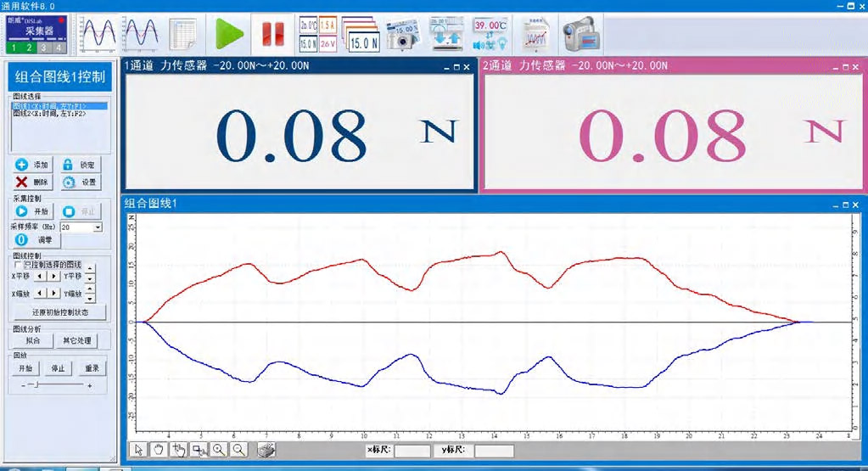Select 图线2 in the curve list
Screen dimensions: 868x471
(49, 114)
